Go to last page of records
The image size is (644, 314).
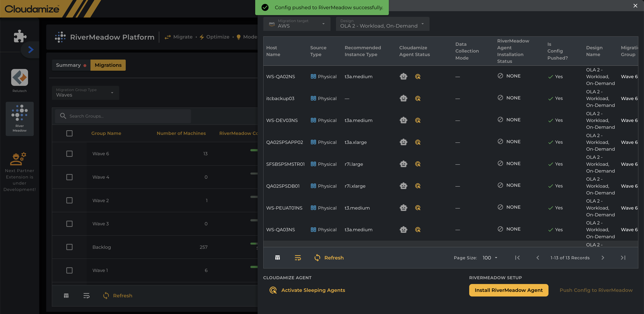pyautogui.click(x=623, y=258)
